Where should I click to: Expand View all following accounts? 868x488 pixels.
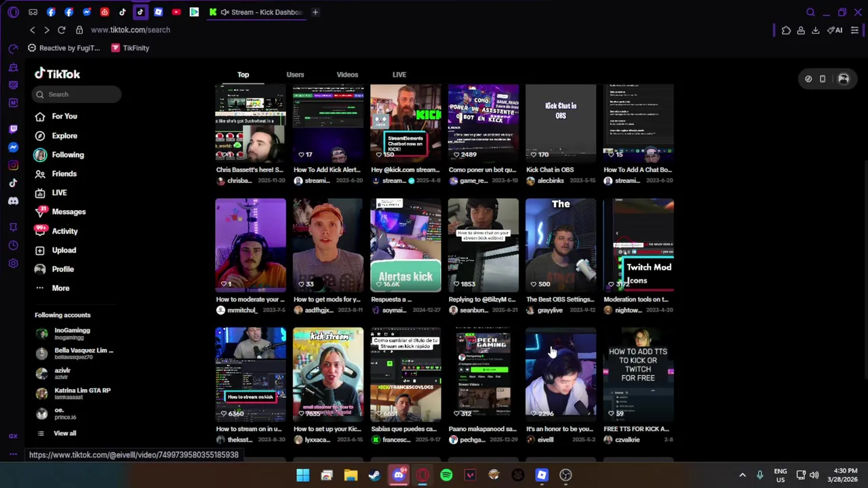pos(57,433)
